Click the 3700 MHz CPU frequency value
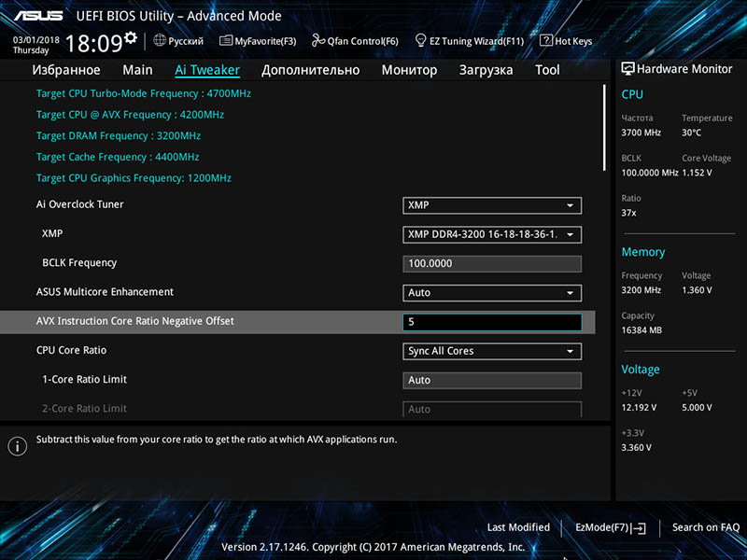This screenshot has width=747, height=560. coord(641,133)
